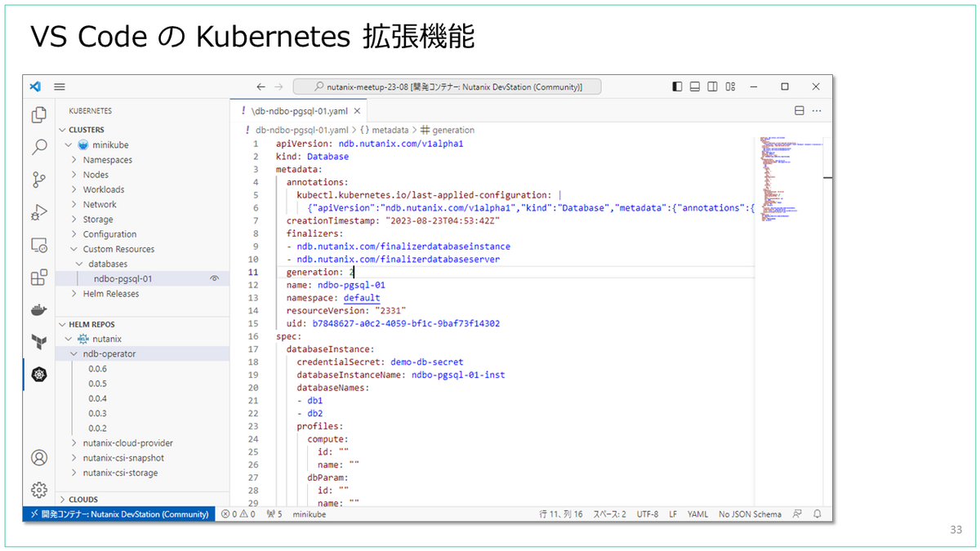Click the VS Code logo icon
This screenshot has height=551, width=980.
coord(35,87)
